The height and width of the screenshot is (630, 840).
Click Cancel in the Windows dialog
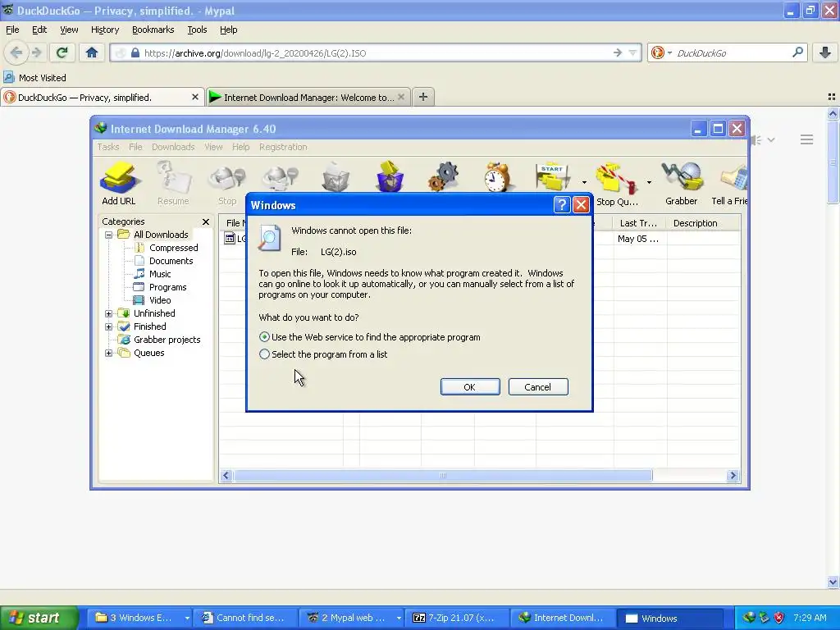(x=538, y=387)
